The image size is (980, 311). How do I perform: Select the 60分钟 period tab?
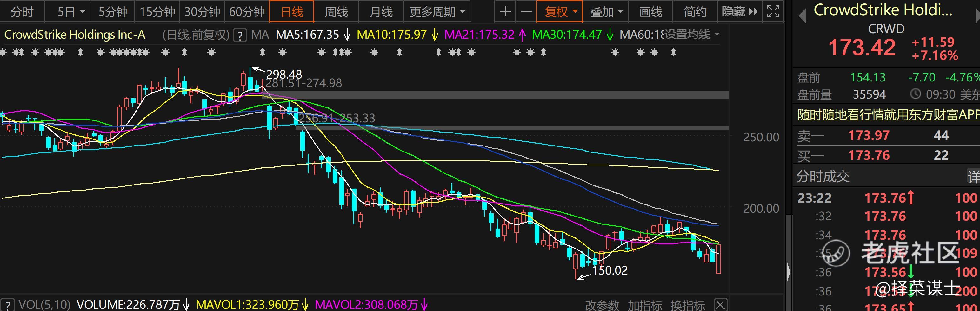247,12
